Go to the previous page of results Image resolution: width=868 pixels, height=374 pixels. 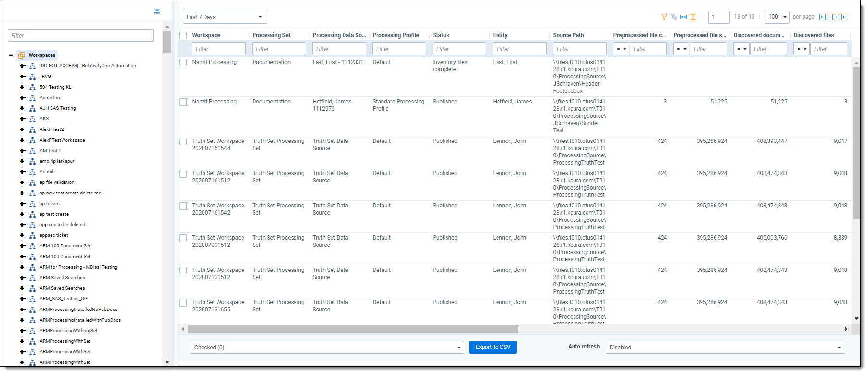[x=830, y=17]
